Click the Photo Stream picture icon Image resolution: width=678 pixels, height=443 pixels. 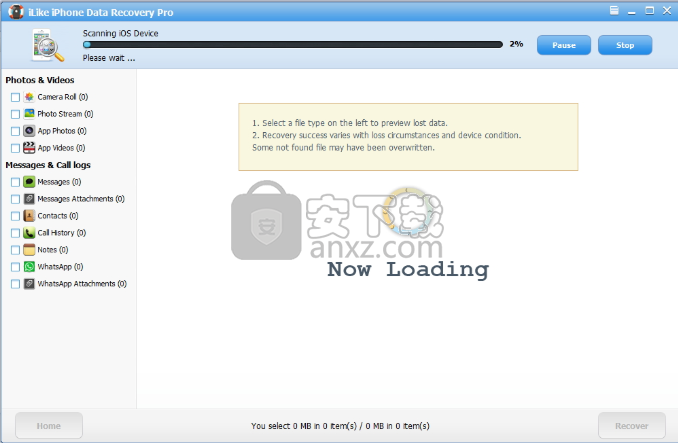tap(29, 114)
